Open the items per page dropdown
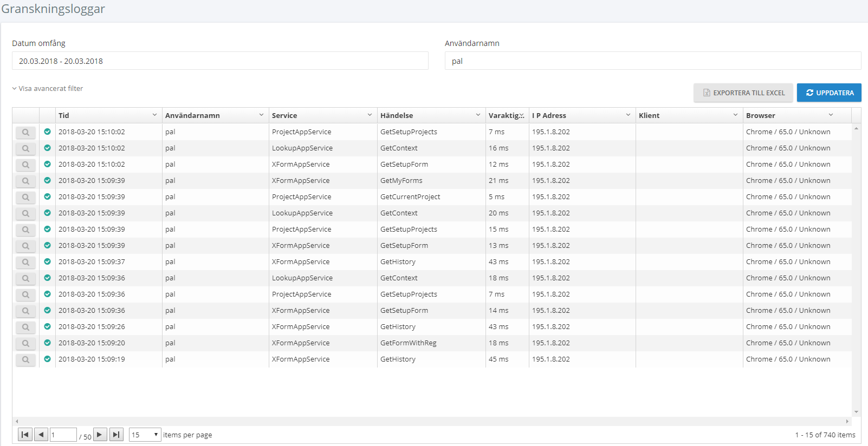The height and width of the screenshot is (446, 868). click(145, 435)
